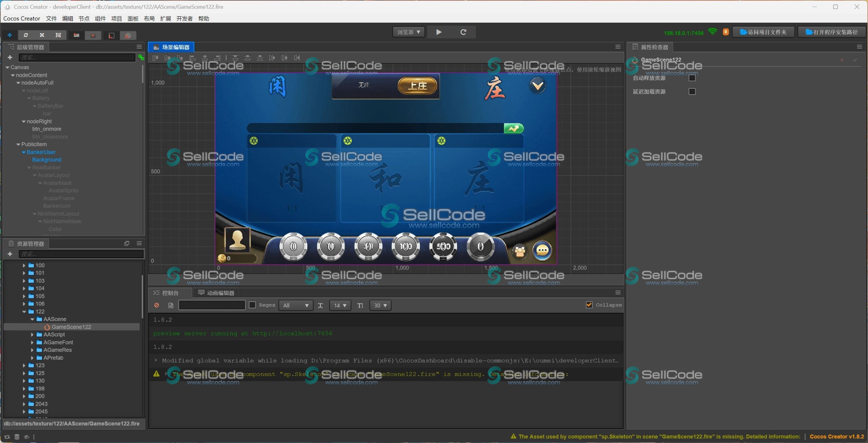
Task: Select the move transform tool
Action: pos(9,35)
